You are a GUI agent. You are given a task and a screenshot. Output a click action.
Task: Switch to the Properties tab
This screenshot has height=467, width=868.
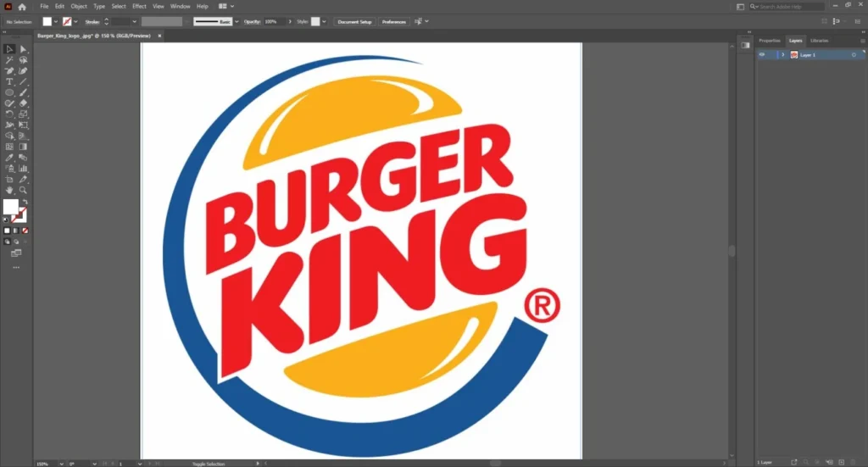point(770,41)
